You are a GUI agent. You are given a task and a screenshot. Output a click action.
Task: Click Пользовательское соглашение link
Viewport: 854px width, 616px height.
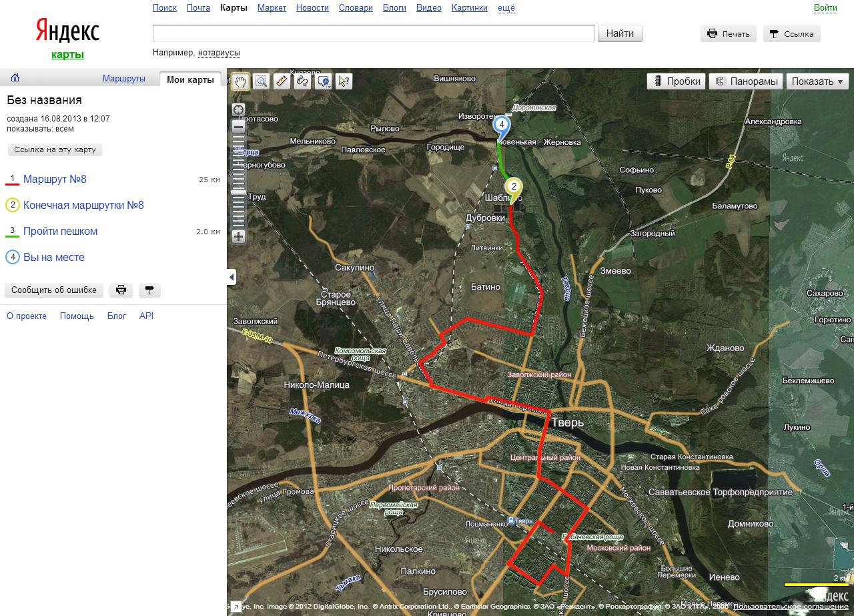pos(791,607)
